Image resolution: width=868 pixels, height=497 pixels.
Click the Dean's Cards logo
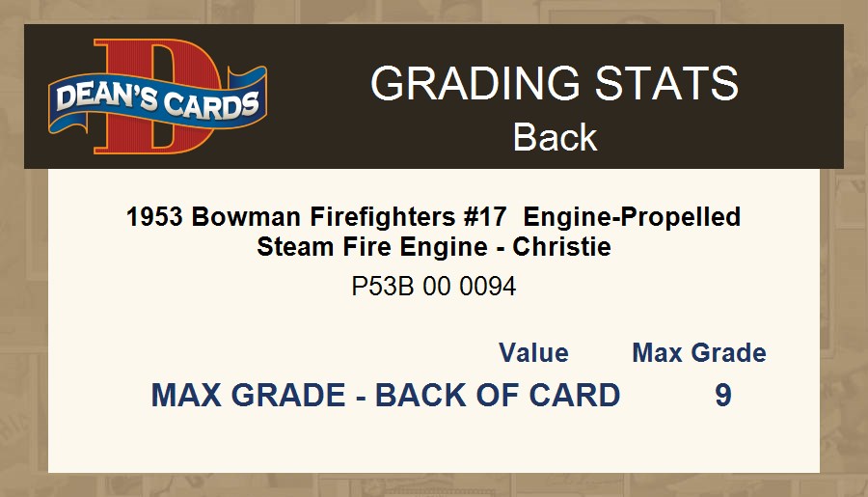(x=157, y=97)
